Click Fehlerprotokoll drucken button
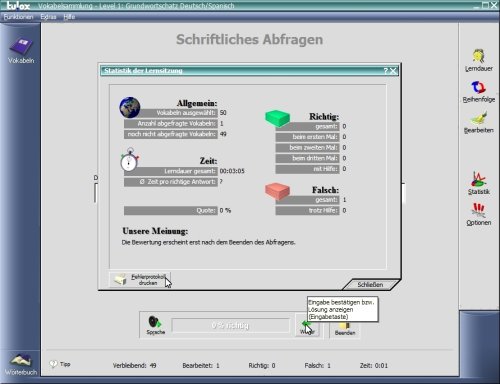Image resolution: width=500 pixels, height=384 pixels. pyautogui.click(x=140, y=280)
